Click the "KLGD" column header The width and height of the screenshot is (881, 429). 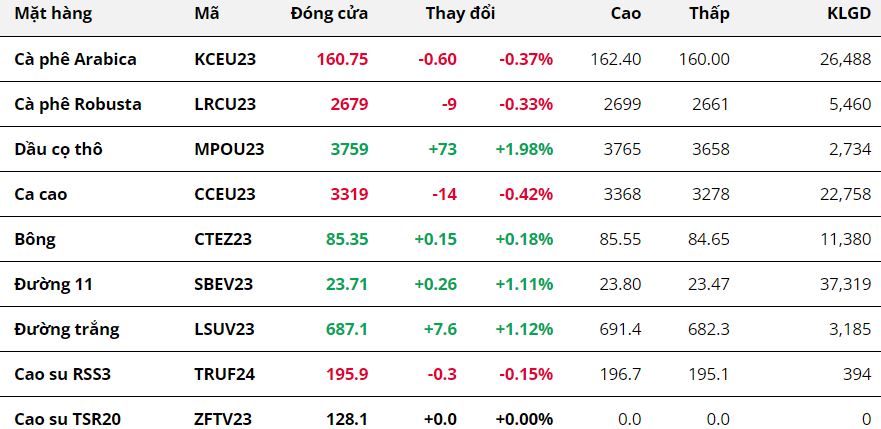[x=849, y=14]
